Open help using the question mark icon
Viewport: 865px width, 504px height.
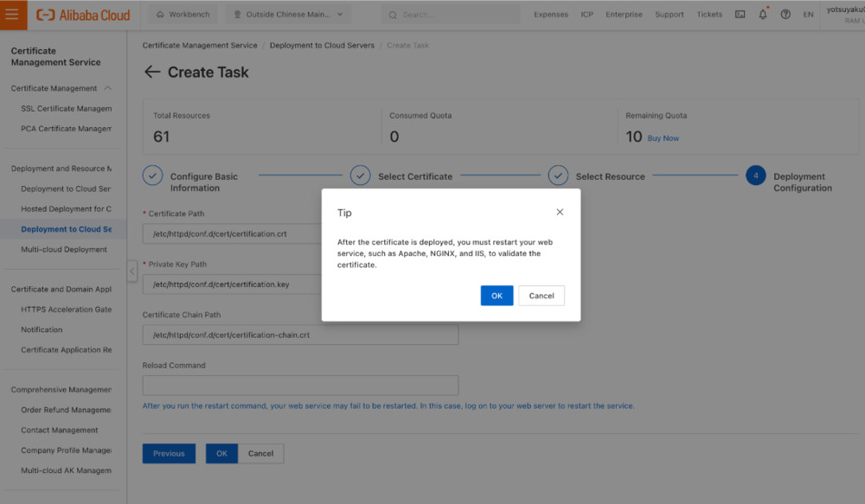784,15
